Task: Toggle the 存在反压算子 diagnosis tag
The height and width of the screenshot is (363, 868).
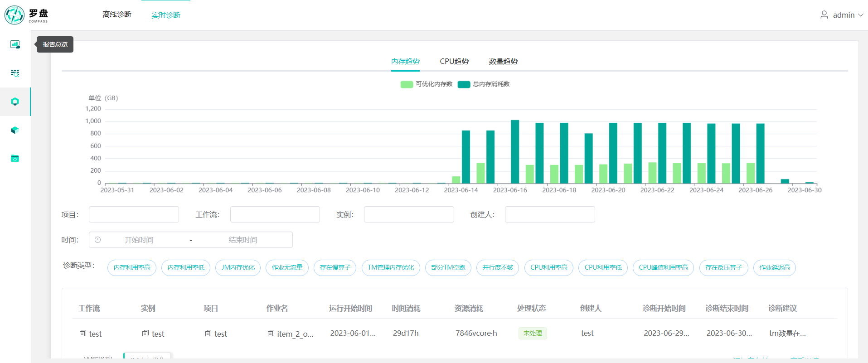Action: [x=723, y=267]
